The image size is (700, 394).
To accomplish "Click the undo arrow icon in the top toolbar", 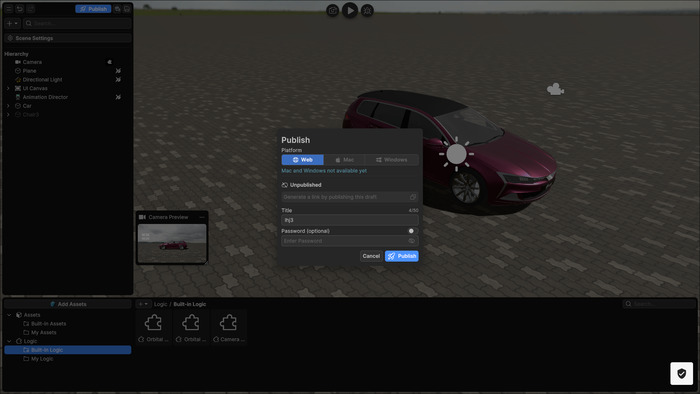I will point(20,9).
